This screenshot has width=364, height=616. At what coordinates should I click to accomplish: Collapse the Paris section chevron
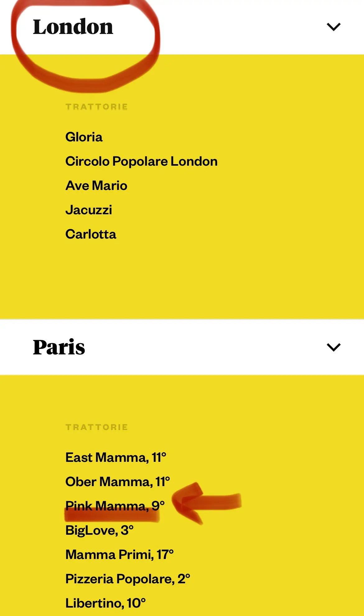coord(334,347)
